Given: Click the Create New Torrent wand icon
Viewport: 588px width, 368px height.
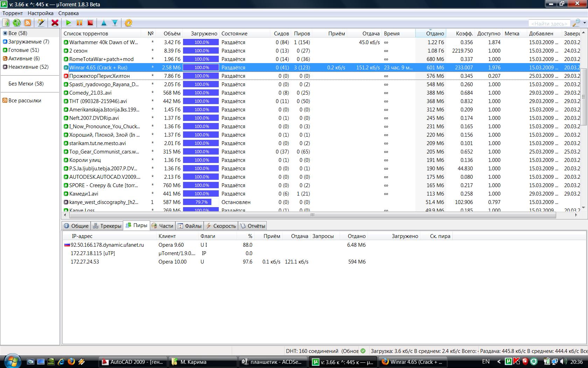Looking at the screenshot, I should coord(41,23).
